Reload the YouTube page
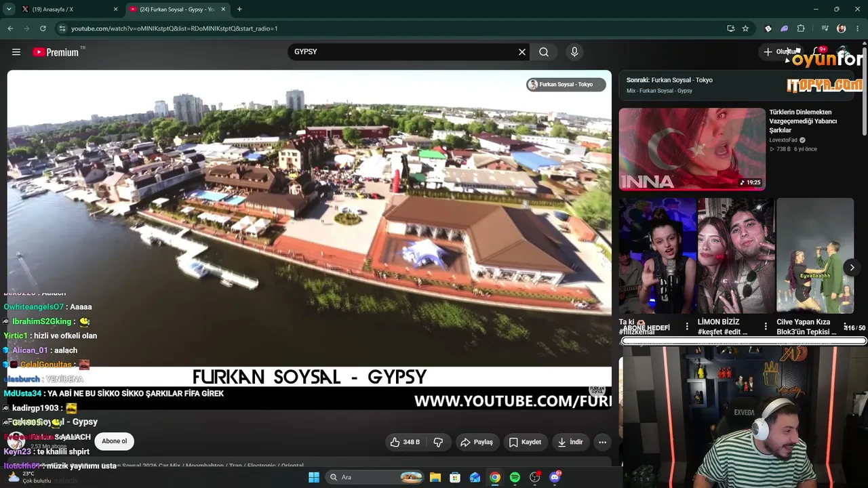 coord(43,28)
